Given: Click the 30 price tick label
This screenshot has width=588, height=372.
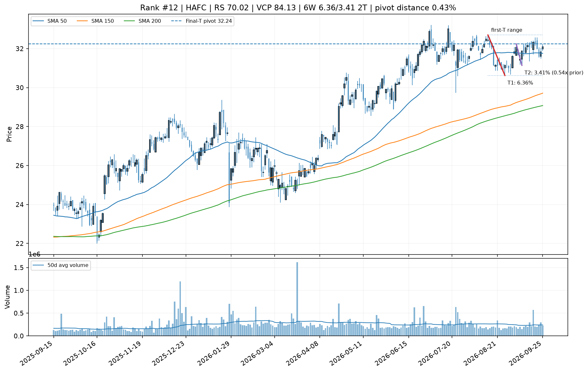Looking at the screenshot, I should 20,88.
